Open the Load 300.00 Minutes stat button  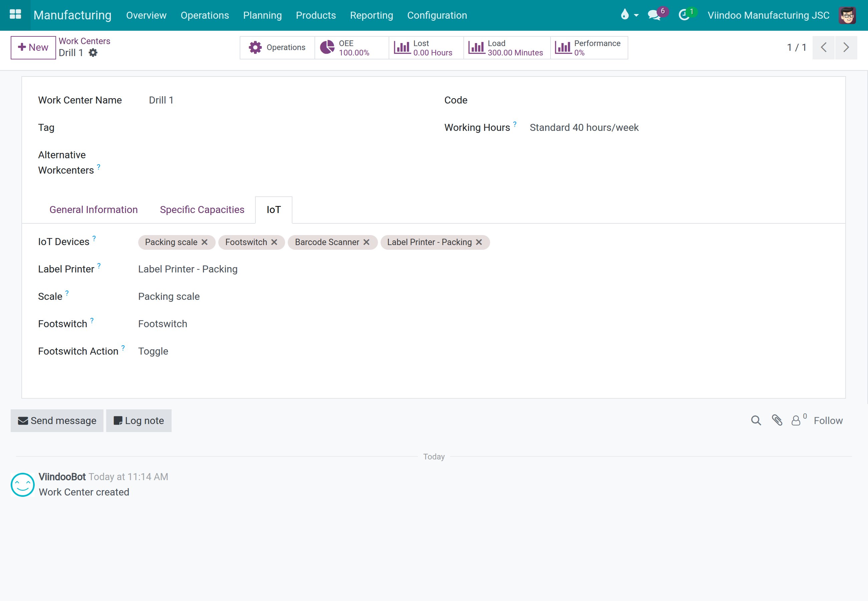coord(507,47)
